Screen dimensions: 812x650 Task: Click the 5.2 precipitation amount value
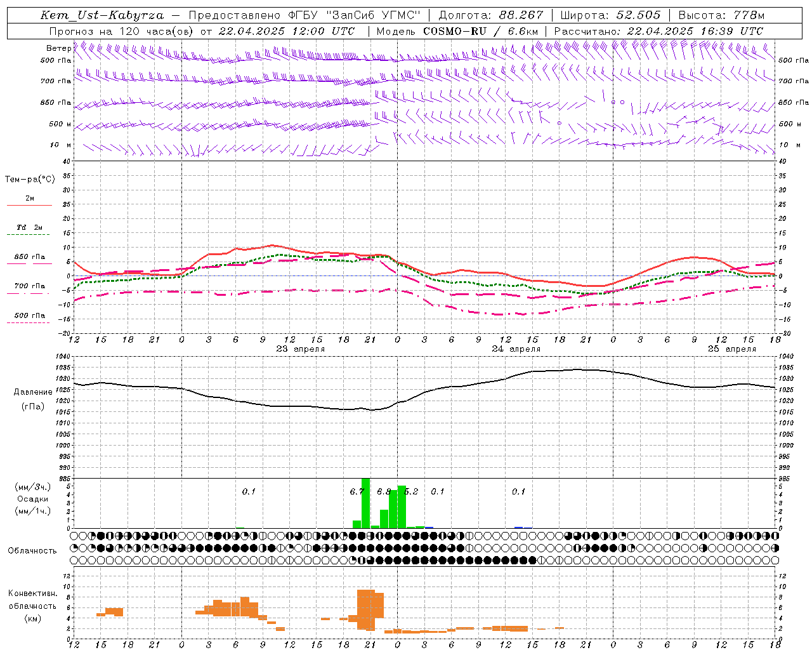pos(411,492)
